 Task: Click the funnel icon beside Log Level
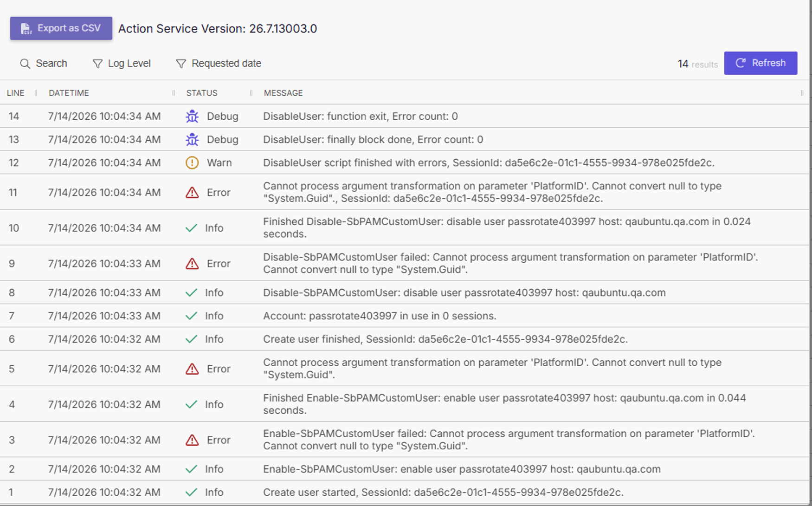pos(97,64)
